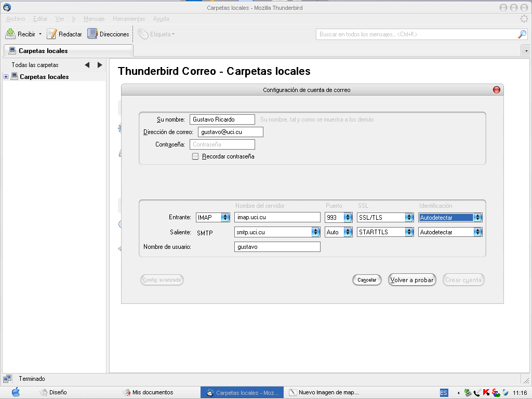Open the Ayuda menu
The width and height of the screenshot is (532, 399).
click(x=161, y=19)
